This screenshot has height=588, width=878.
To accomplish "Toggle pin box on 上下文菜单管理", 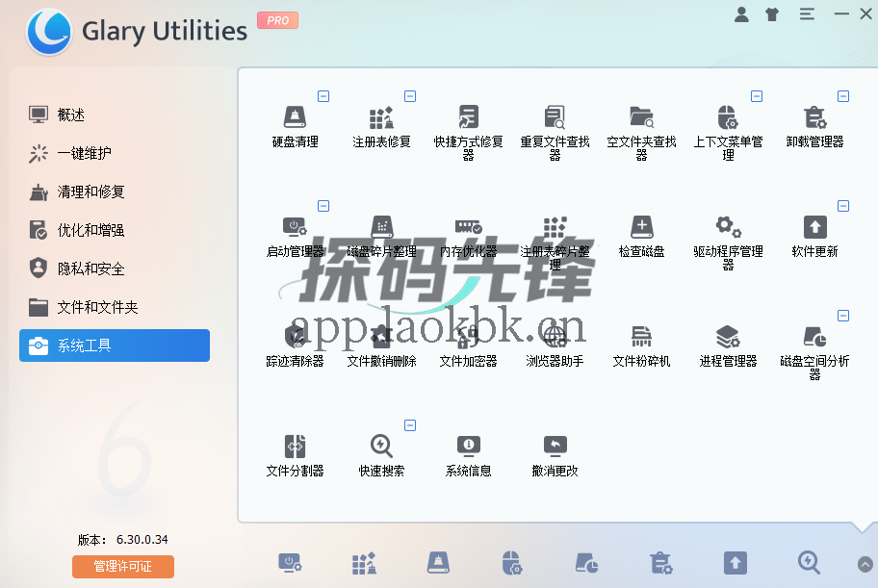I will pos(757,96).
